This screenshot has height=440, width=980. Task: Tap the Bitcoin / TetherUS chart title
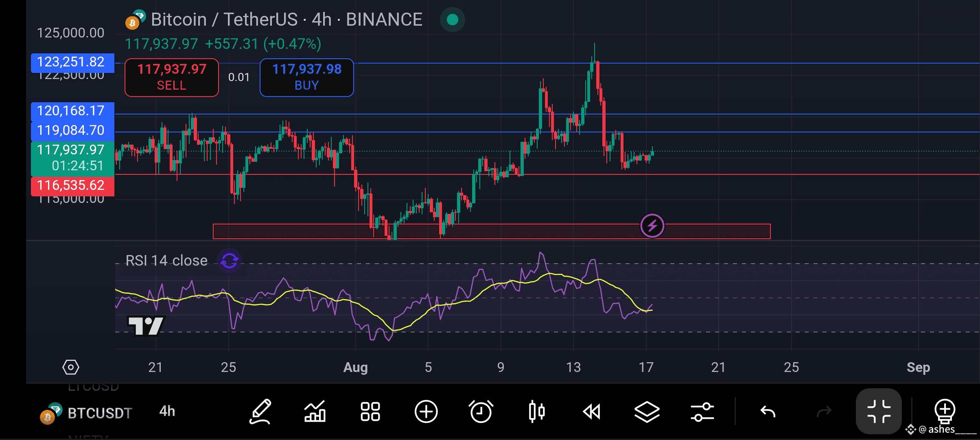[287, 20]
